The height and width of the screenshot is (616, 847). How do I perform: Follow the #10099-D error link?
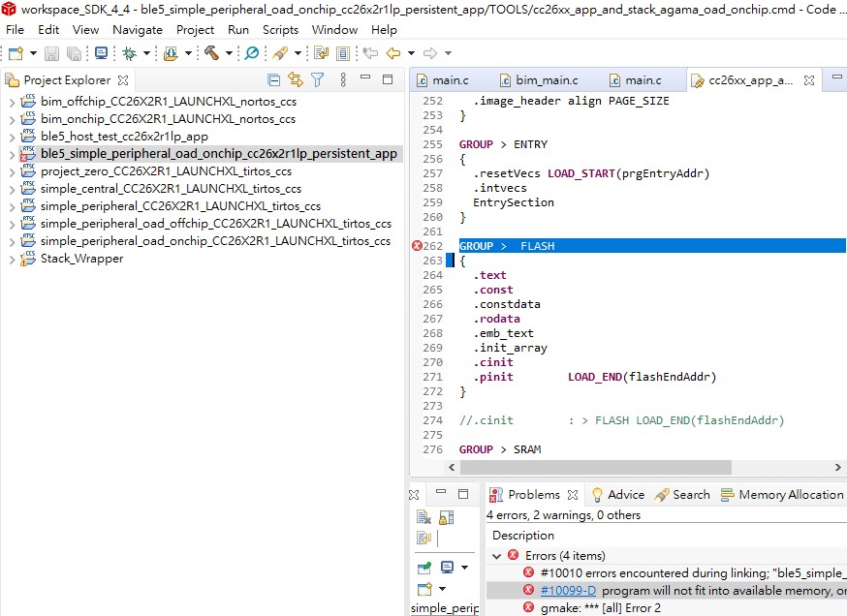point(569,590)
